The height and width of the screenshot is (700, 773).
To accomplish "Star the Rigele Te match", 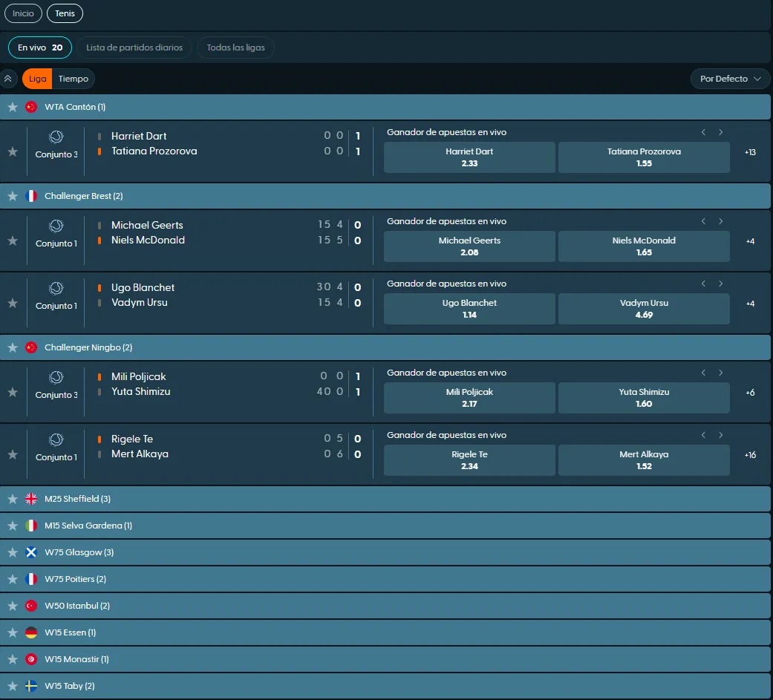I will click(13, 454).
